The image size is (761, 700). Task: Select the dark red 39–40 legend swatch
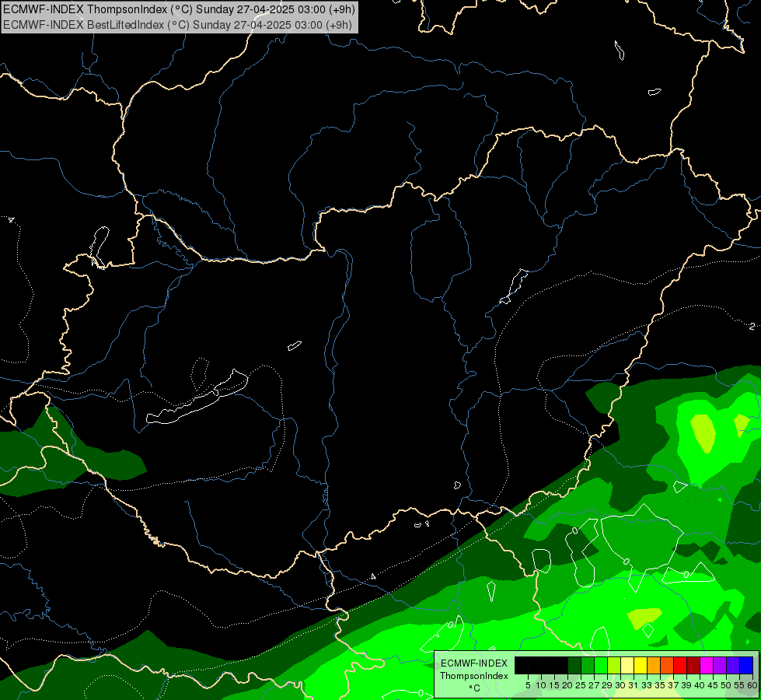(693, 665)
